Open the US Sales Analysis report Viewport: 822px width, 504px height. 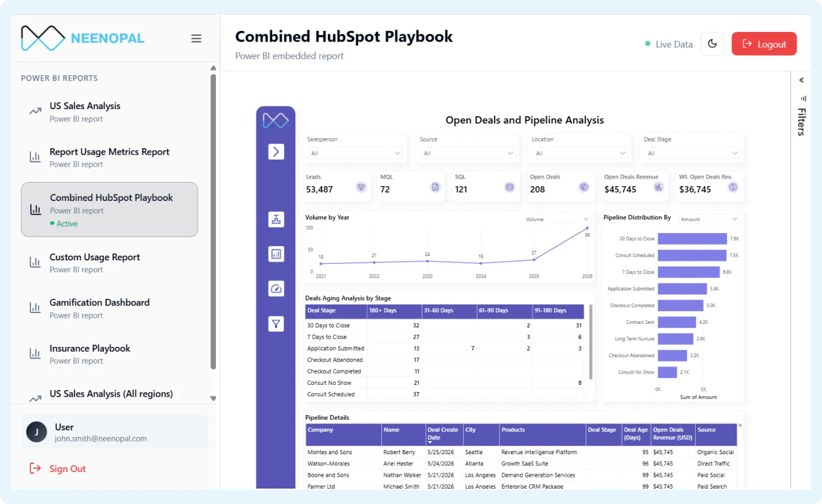[x=109, y=111]
